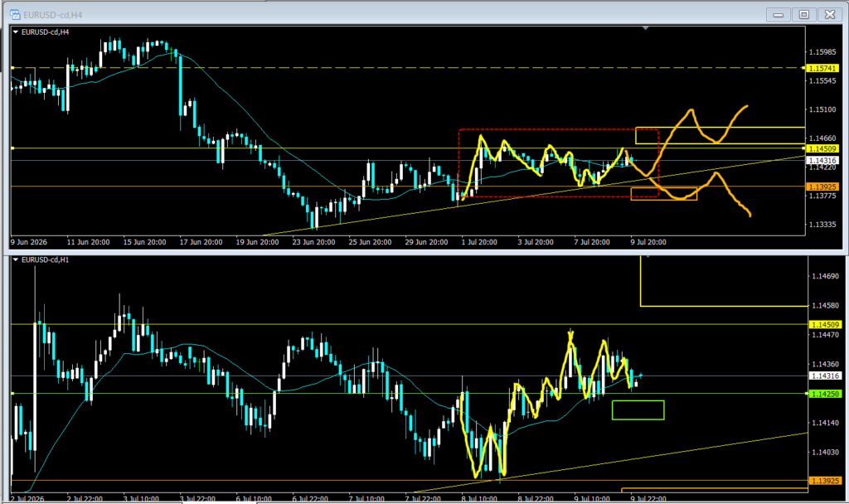This screenshot has height=504, width=849.
Task: Expand the EURUSD-cd,H4 chart label triangle
Action: [x=16, y=32]
